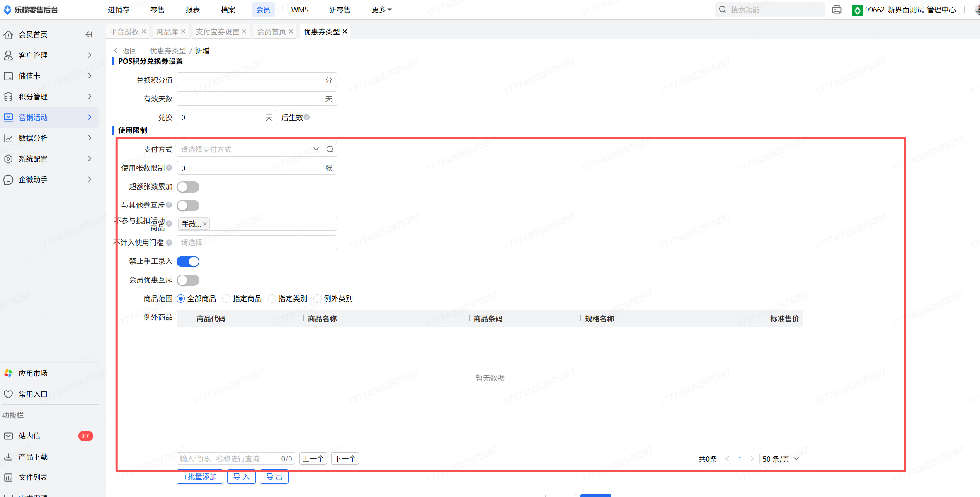Open the 站内信 inbox icon
The width and height of the screenshot is (980, 497).
[x=8, y=436]
